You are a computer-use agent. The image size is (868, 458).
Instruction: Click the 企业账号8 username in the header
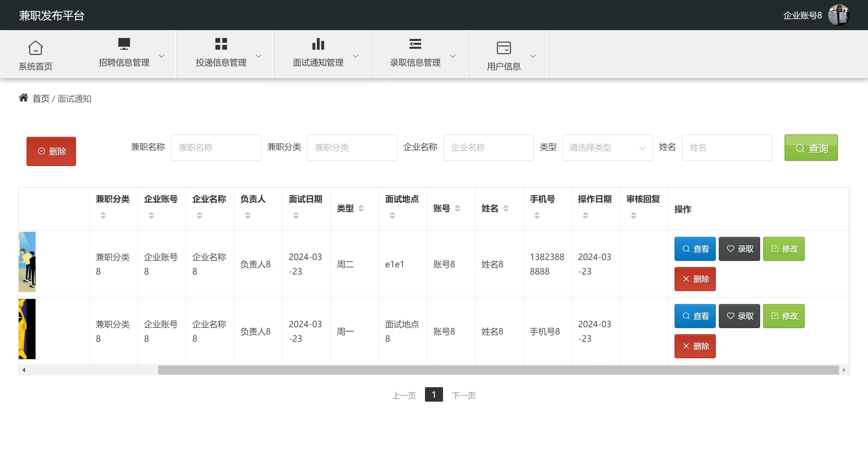(802, 15)
